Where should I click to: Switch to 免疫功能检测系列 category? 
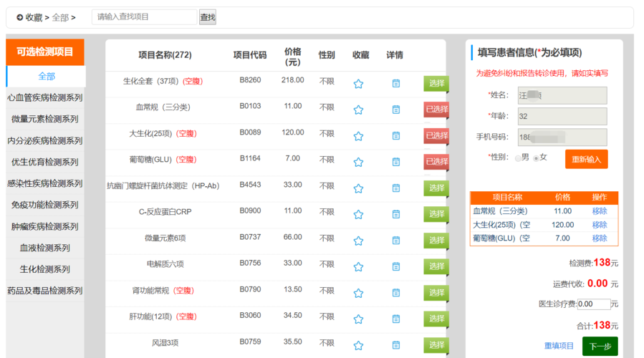[x=45, y=205]
